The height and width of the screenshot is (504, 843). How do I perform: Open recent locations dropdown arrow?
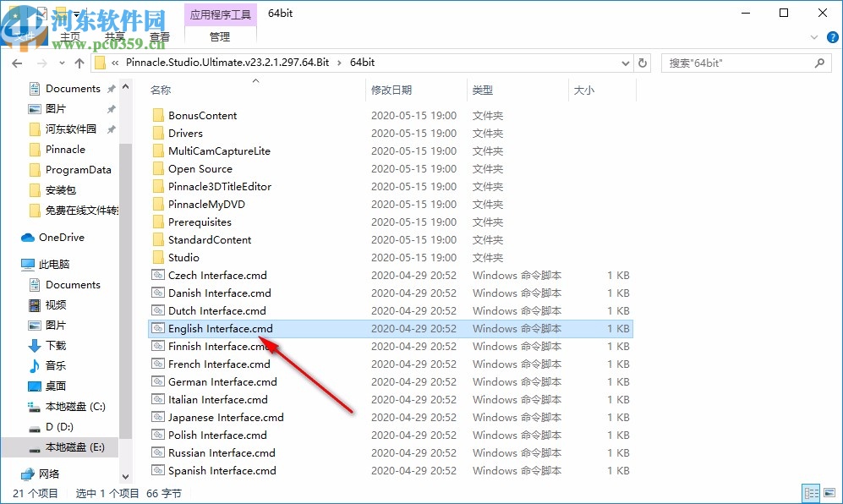62,63
